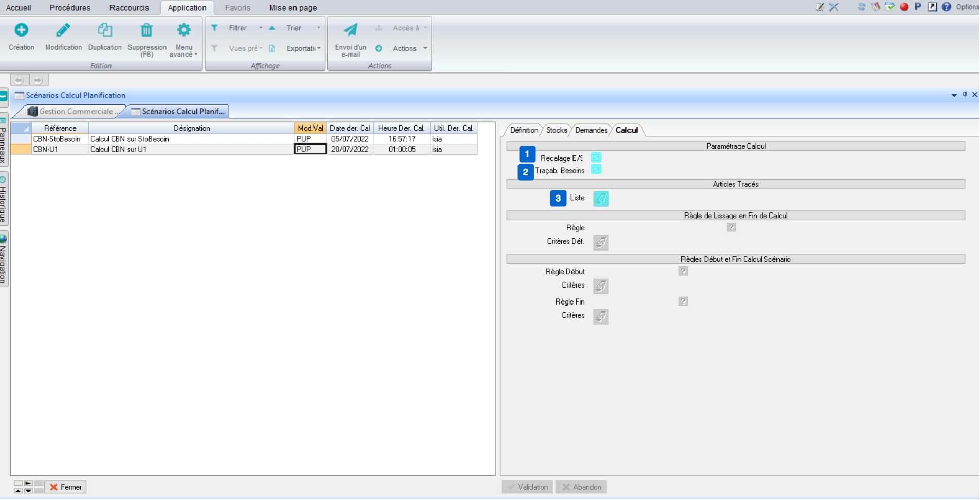Click the Fermer button

66,487
